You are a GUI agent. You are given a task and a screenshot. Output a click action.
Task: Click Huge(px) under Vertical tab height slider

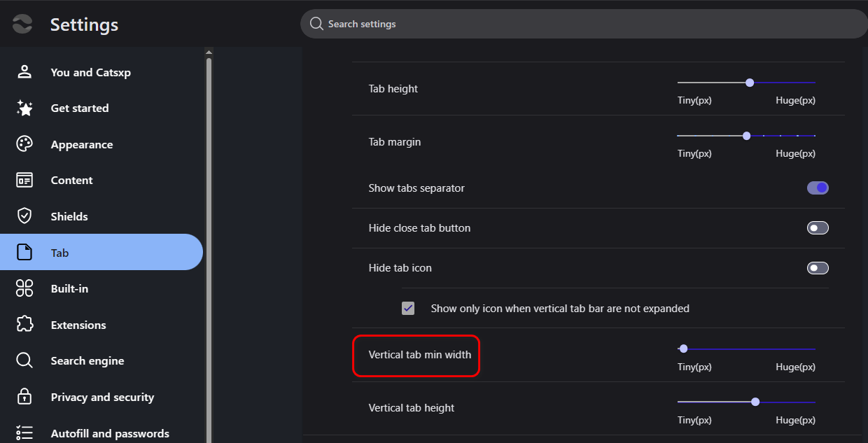click(x=796, y=420)
